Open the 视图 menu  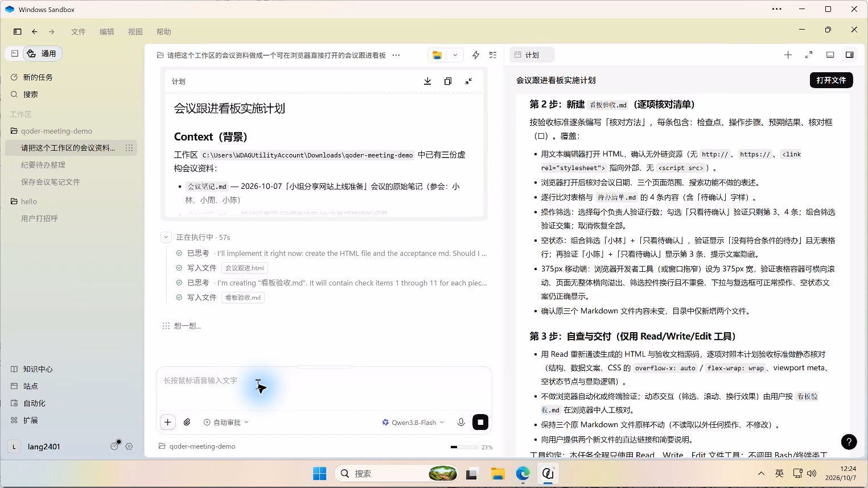point(135,32)
